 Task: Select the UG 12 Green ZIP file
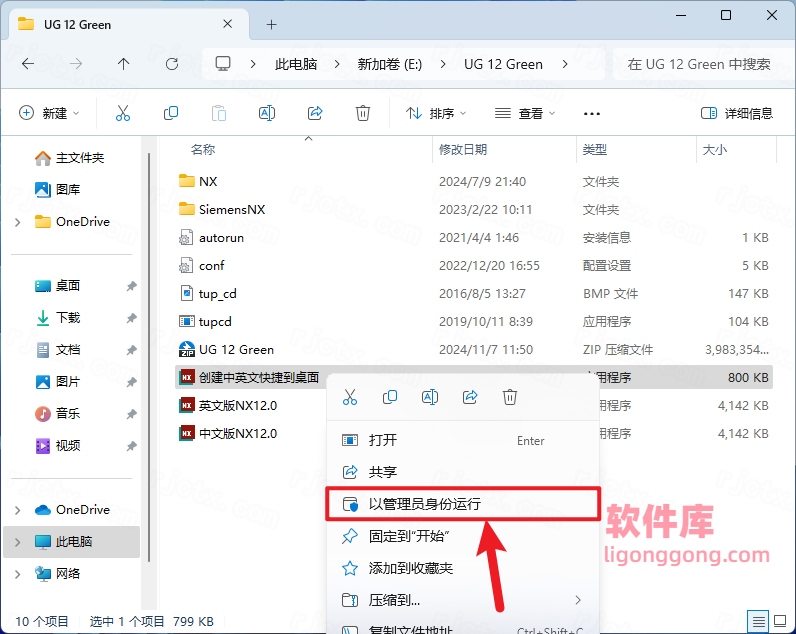click(474, 349)
